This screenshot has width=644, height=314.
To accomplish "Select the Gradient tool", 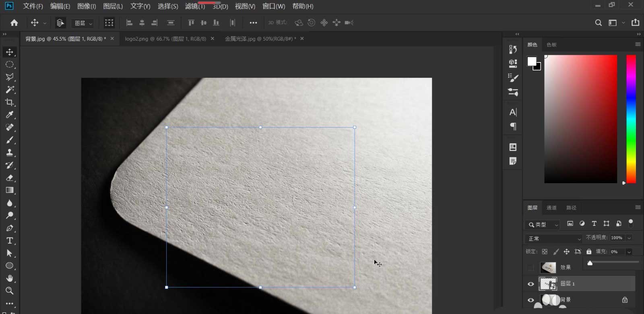I will (x=10, y=190).
